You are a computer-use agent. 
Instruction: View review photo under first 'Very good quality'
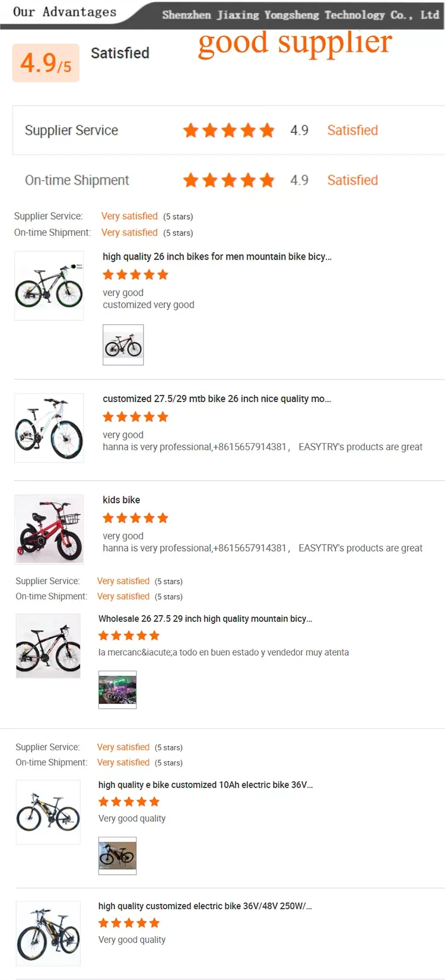point(117,856)
